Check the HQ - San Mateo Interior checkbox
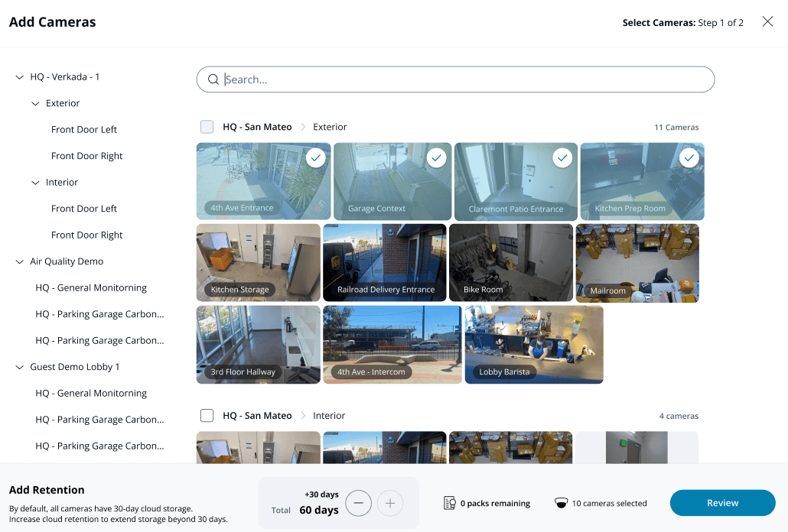Viewport: 788px width, 532px height. click(207, 416)
